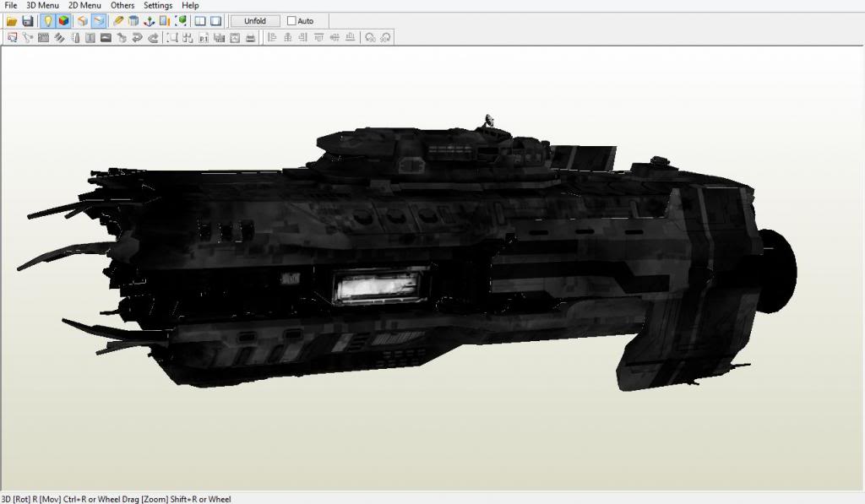Click the page preview icon beside the printer
This screenshot has height=504, width=865.
(235, 37)
